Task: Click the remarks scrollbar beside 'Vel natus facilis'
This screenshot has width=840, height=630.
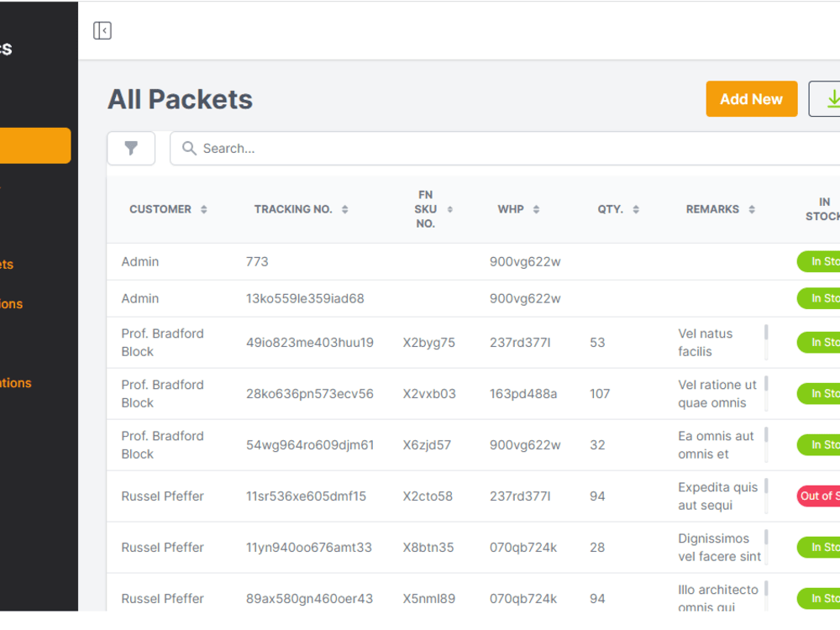Action: coord(766,342)
